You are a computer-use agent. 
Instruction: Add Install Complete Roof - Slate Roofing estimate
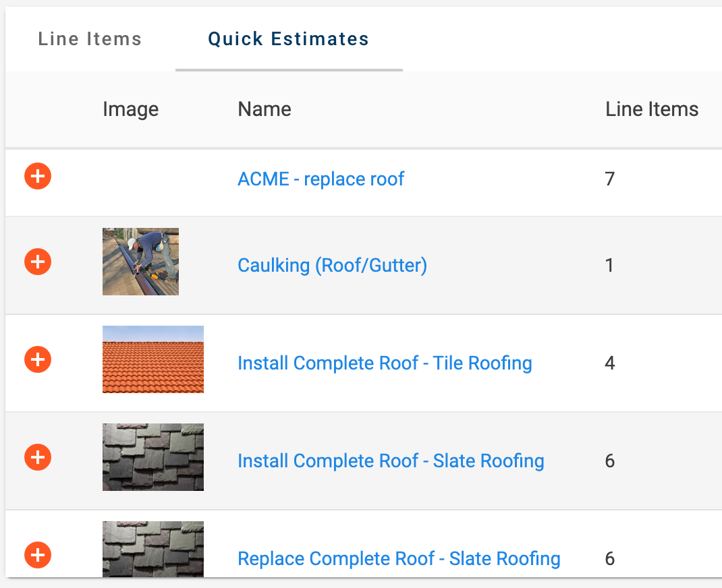[38, 457]
